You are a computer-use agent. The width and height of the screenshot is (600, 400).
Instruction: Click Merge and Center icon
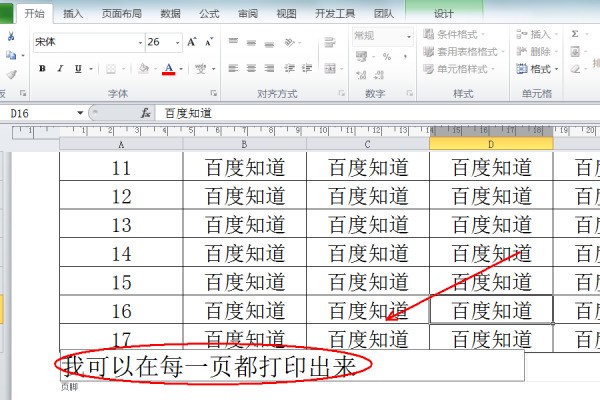tap(330, 69)
